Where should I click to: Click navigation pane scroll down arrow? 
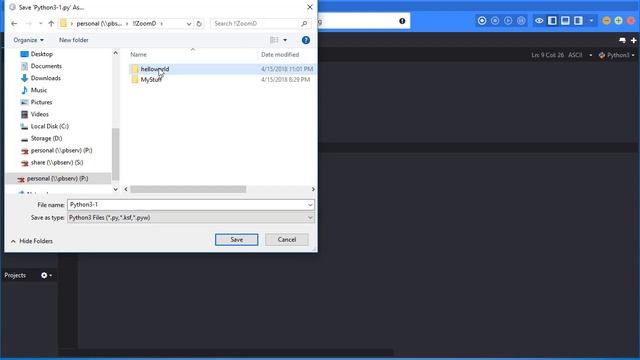pos(116,189)
